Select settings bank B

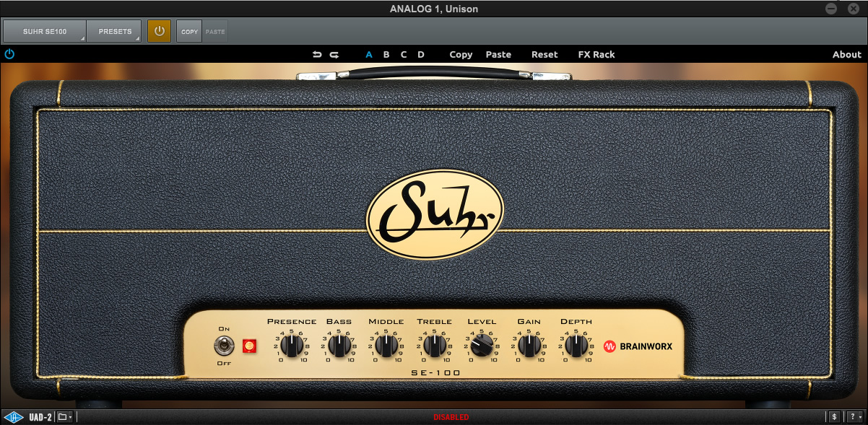[x=386, y=54]
